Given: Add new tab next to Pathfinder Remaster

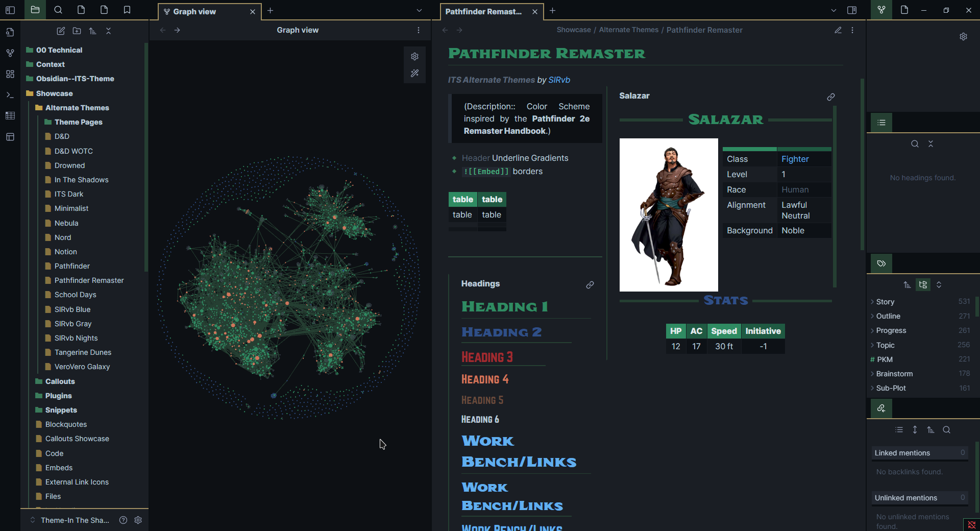Looking at the screenshot, I should point(552,10).
